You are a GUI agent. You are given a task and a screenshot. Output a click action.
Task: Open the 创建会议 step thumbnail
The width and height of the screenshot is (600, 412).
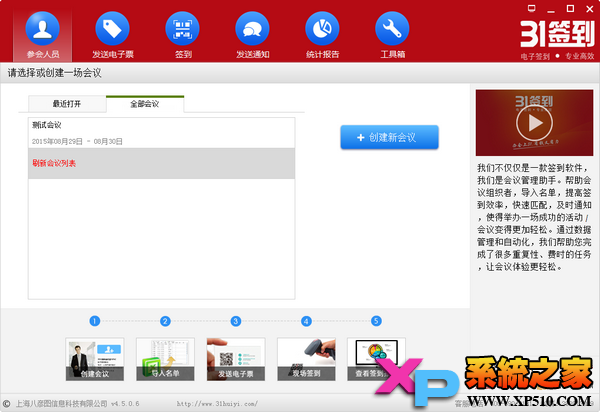point(95,359)
